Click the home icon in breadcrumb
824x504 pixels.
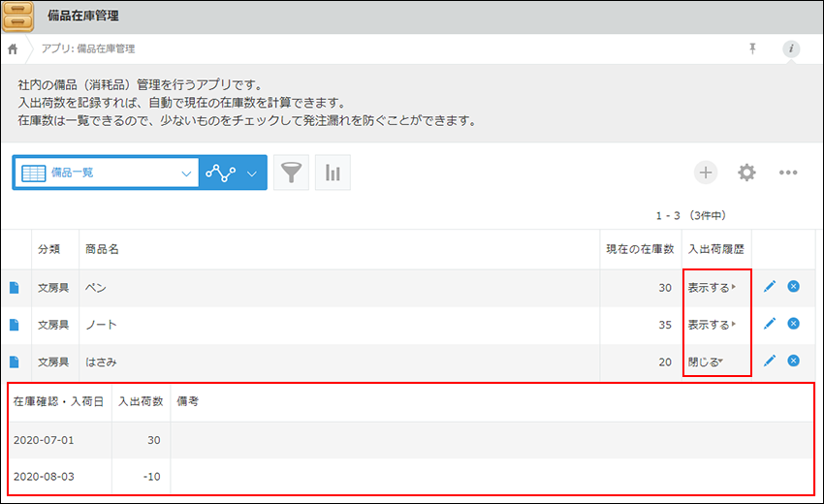tap(13, 48)
